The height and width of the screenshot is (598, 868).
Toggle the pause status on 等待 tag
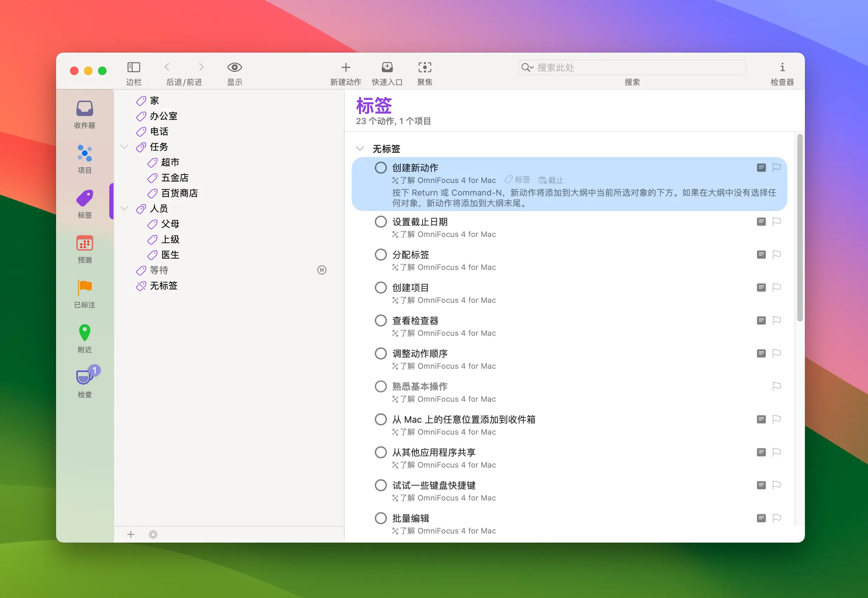[321, 270]
